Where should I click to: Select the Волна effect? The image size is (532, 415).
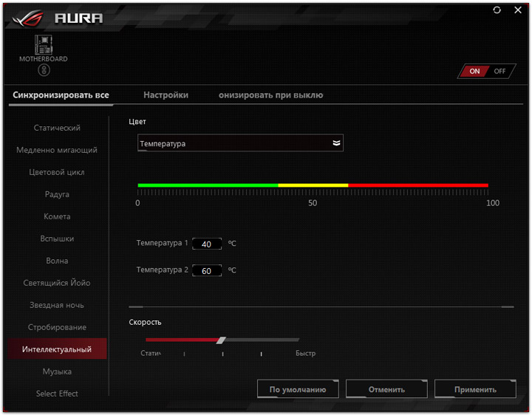(57, 261)
